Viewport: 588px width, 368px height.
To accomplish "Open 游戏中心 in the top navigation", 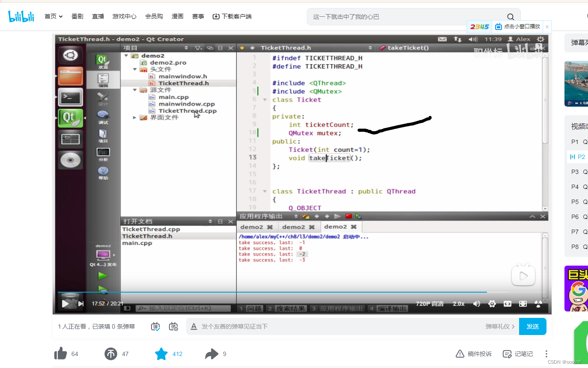I will [125, 16].
